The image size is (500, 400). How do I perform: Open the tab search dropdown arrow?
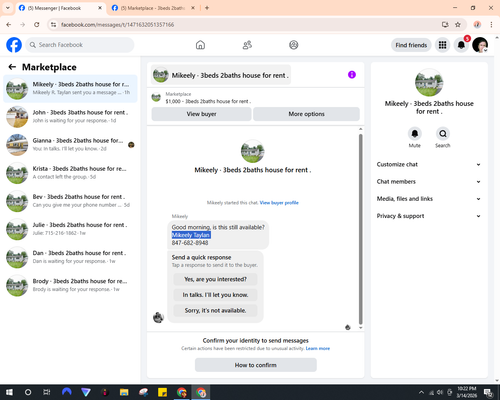(x=8, y=8)
